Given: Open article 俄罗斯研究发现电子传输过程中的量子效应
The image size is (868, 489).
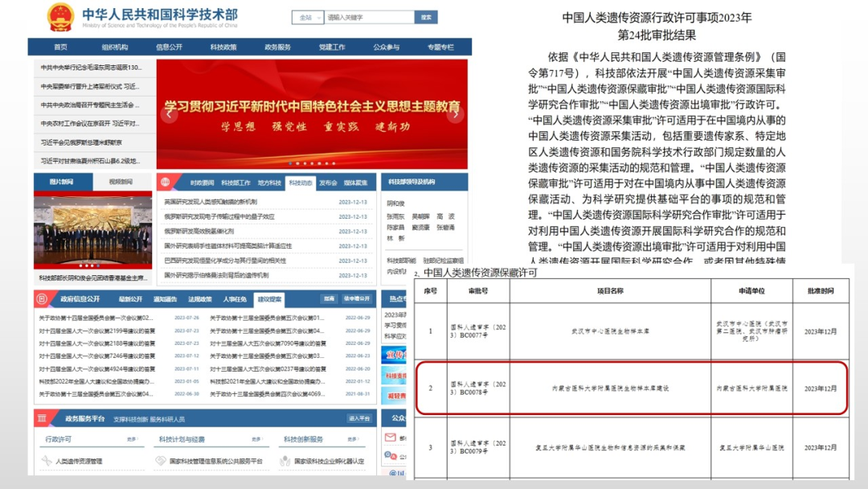Looking at the screenshot, I should [x=219, y=216].
